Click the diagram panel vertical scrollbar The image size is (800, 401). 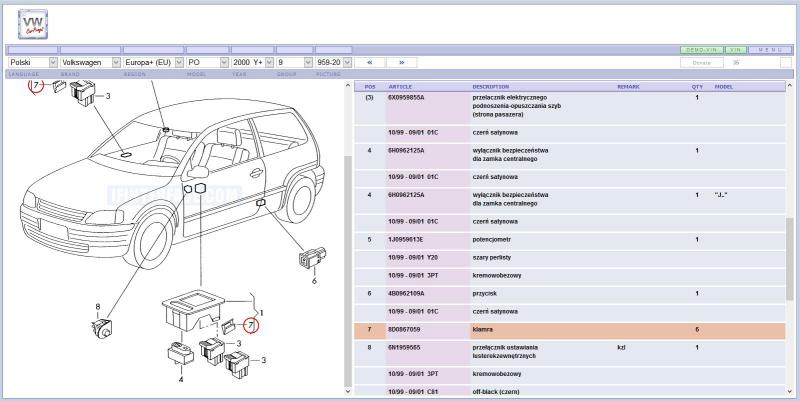pyautogui.click(x=348, y=238)
